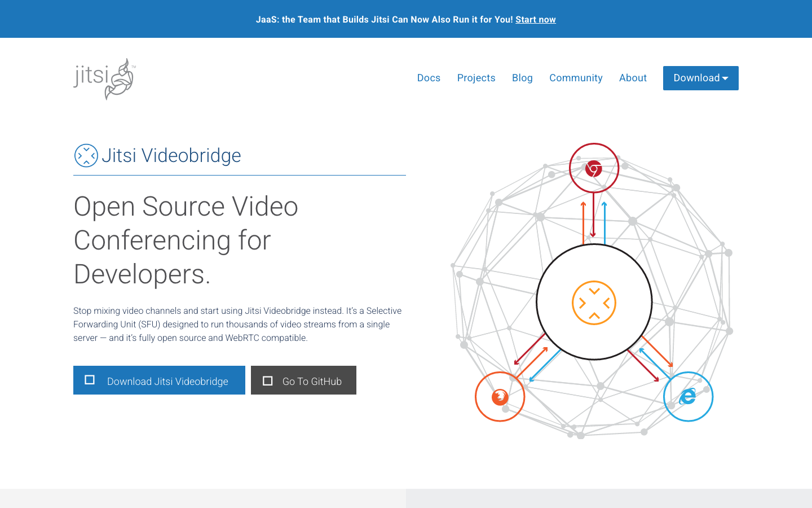
Task: Open the Blog navigation item
Action: click(x=522, y=78)
